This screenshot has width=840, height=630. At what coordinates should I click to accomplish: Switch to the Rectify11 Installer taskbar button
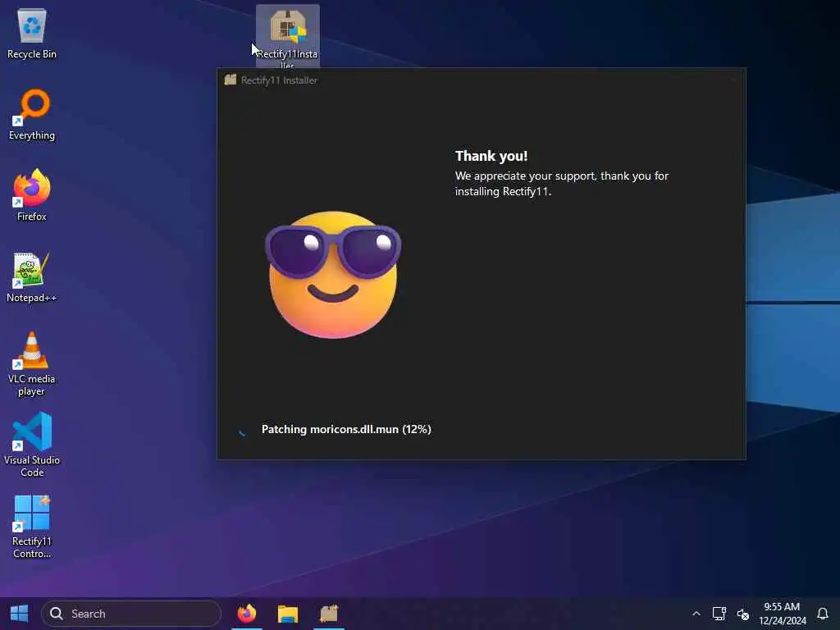click(329, 614)
